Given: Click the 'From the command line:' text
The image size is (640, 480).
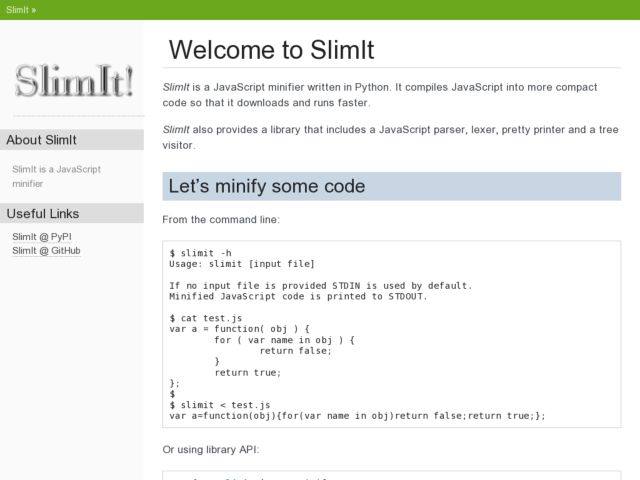Looking at the screenshot, I should (x=220, y=219).
